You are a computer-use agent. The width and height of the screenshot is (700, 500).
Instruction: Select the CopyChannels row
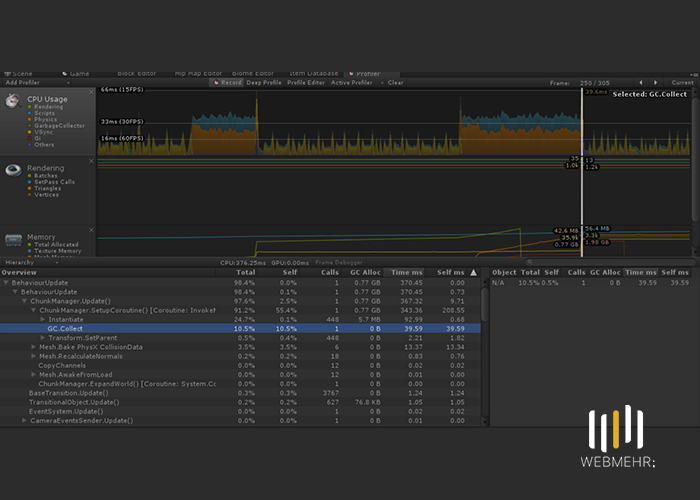(240, 365)
